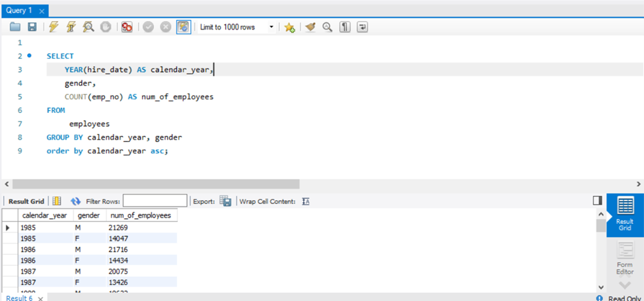The height and width of the screenshot is (301, 644).
Task: Sort by gender column header
Action: click(x=89, y=215)
